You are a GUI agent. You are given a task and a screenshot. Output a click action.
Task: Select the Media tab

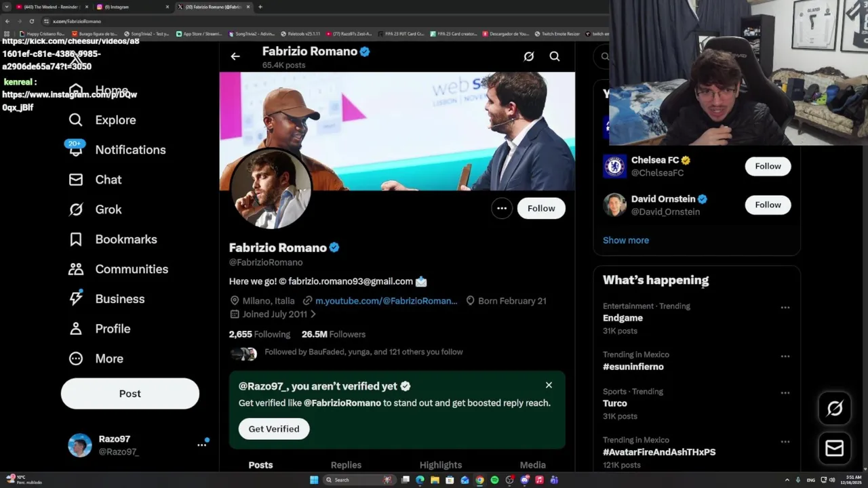[532, 465]
